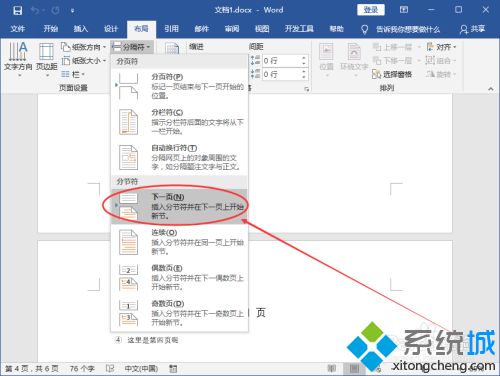
Task: Choose 下一页(N) section break
Action: point(180,206)
